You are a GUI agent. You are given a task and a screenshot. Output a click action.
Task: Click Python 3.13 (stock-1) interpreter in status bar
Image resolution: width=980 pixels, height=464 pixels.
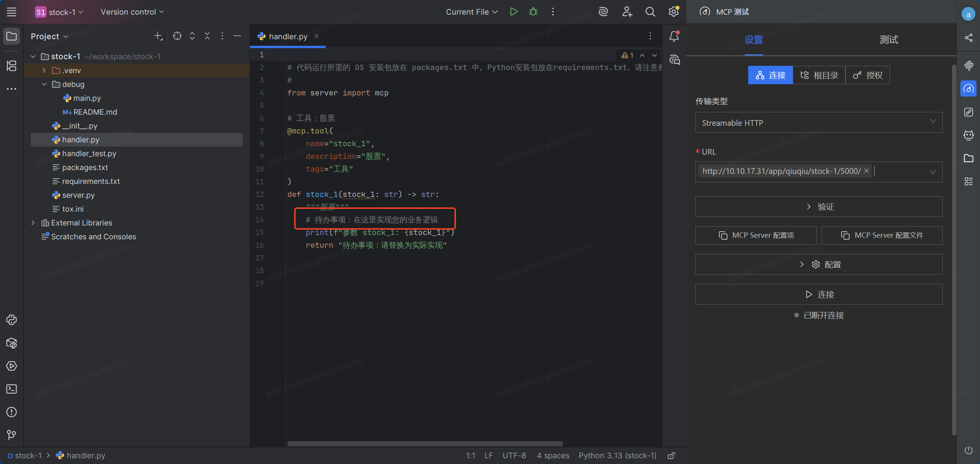pyautogui.click(x=617, y=456)
